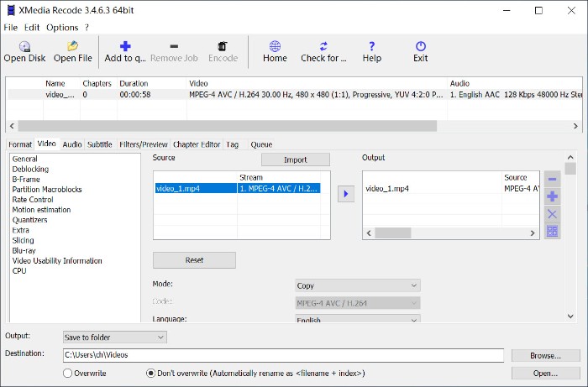The image size is (588, 387).
Task: Click the X delete icon beside Output list
Action: (x=552, y=214)
